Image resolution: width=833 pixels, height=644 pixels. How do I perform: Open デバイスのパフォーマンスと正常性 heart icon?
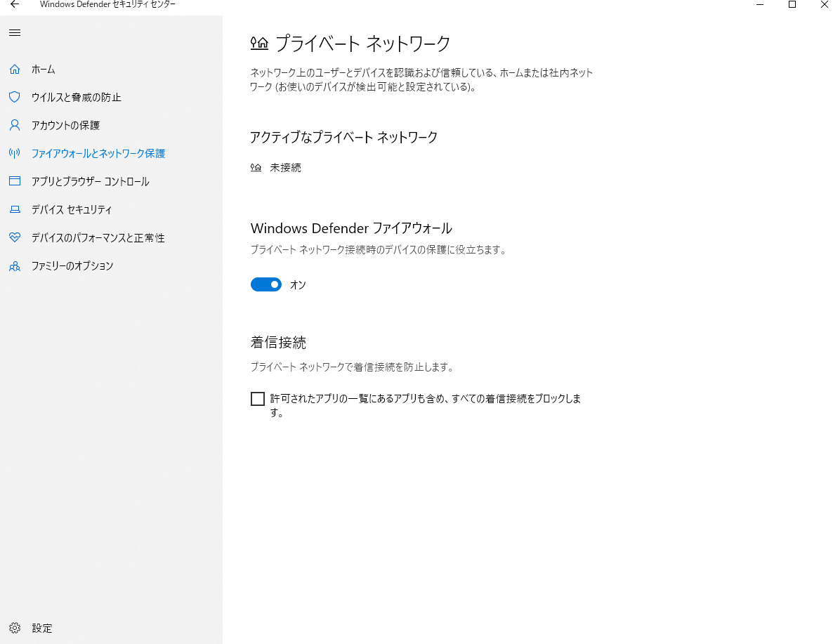(14, 237)
